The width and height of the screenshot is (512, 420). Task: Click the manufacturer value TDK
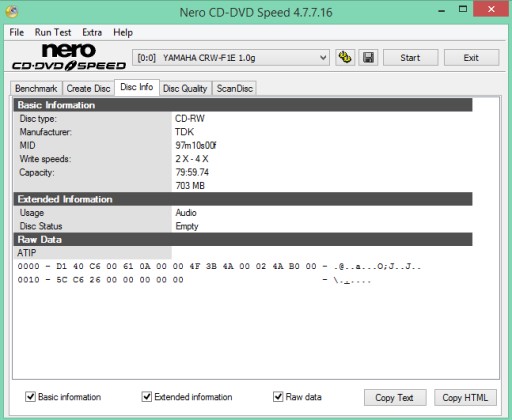click(x=184, y=132)
